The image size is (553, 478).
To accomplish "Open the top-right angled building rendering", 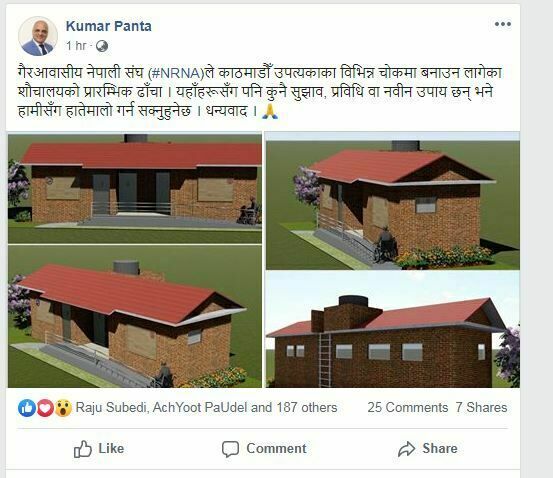I will tap(393, 201).
